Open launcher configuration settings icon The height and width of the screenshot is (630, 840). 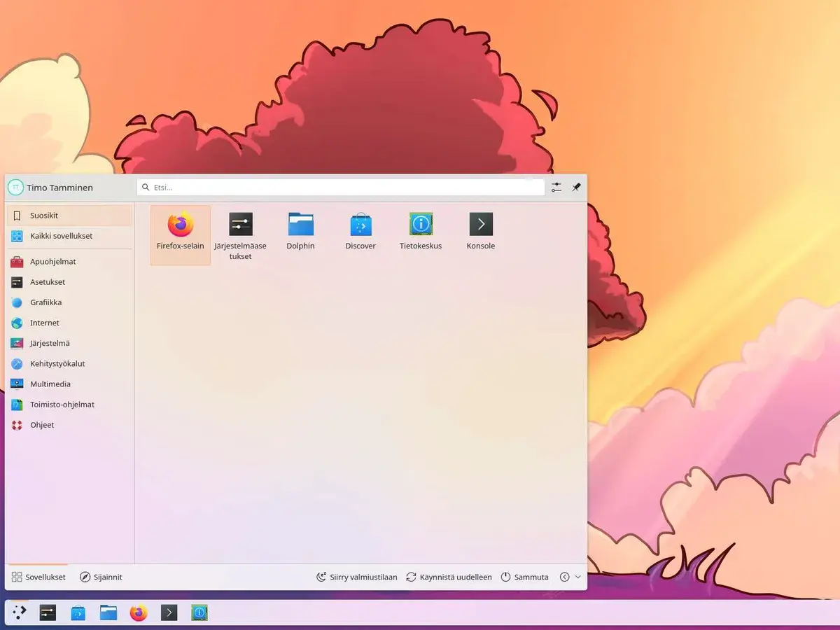[x=556, y=188]
